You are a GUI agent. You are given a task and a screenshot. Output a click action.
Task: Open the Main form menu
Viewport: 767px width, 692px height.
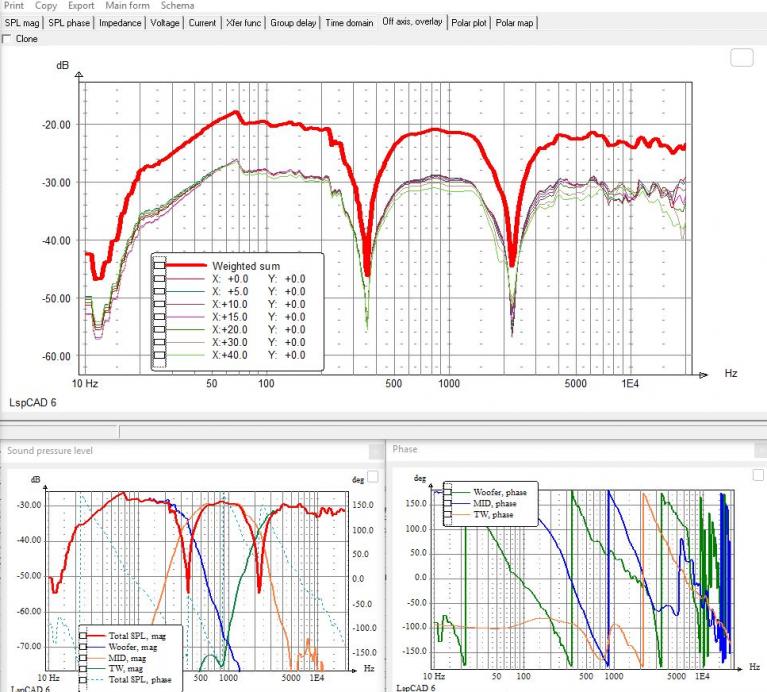(128, 5)
